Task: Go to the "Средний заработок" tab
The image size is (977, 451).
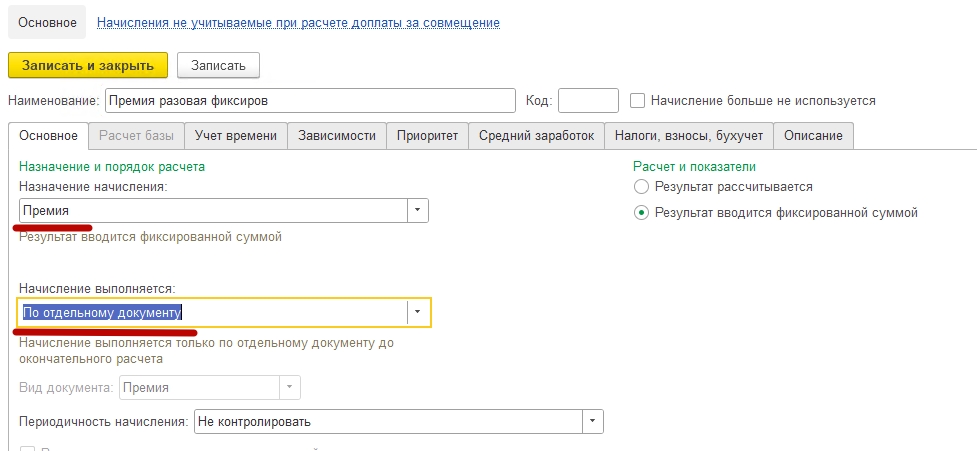Action: coord(536,136)
